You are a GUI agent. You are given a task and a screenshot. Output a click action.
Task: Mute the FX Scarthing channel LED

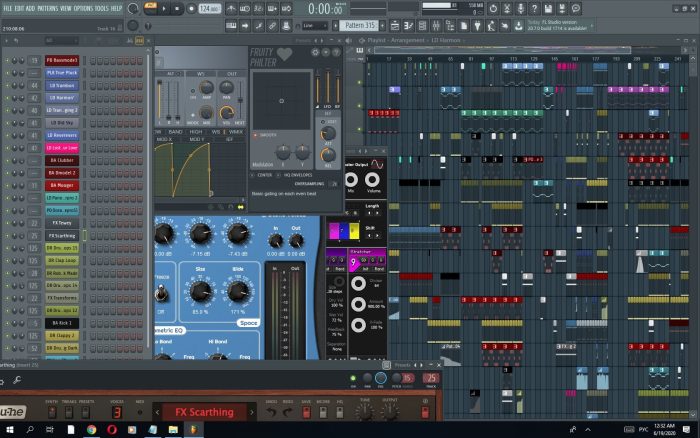[7, 235]
